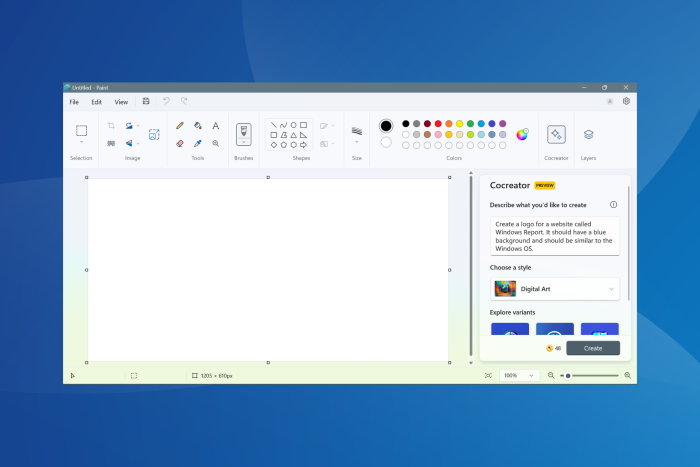Select the Eraser tool

(180, 143)
